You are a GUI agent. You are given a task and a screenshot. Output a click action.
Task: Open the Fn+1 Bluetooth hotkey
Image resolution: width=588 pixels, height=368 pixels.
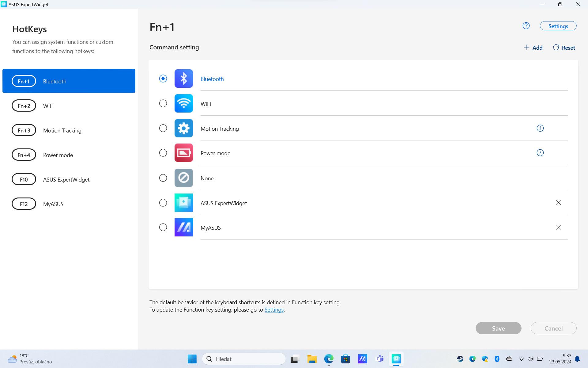coord(69,81)
